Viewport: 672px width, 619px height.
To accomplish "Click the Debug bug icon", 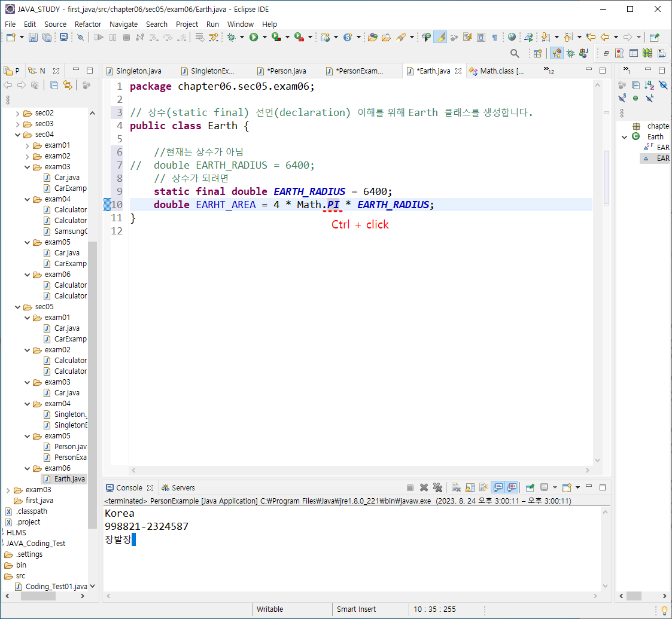I will pyautogui.click(x=232, y=38).
